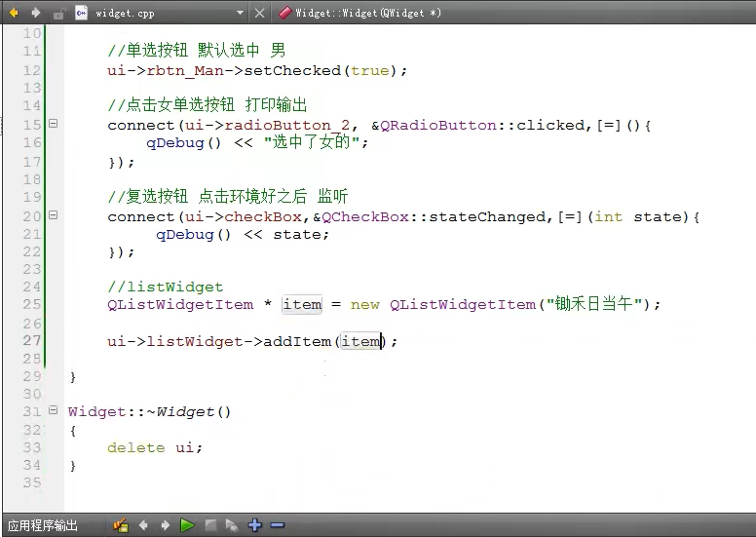Stop the running application
The width and height of the screenshot is (756, 537).
click(x=210, y=525)
